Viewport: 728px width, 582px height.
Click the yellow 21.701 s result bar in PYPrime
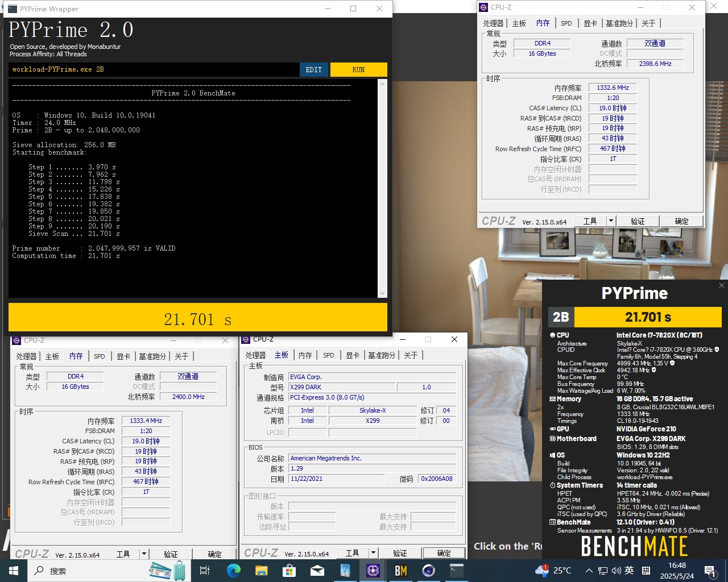pos(198,318)
